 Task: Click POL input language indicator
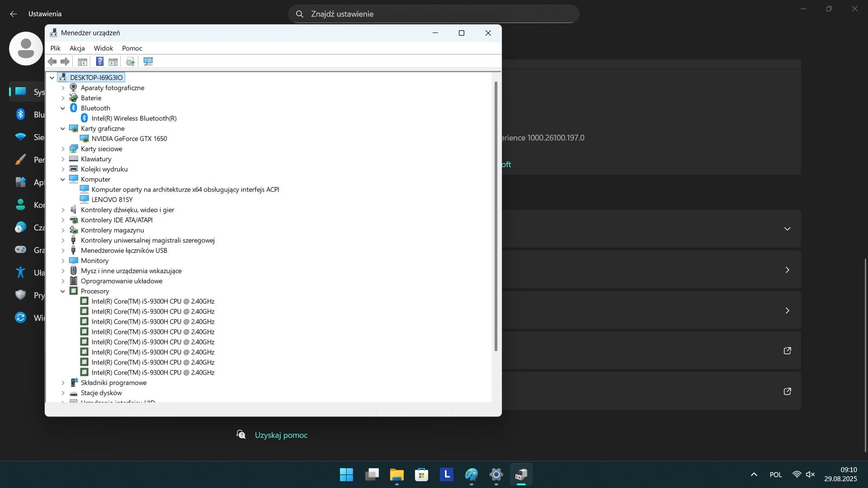click(776, 474)
